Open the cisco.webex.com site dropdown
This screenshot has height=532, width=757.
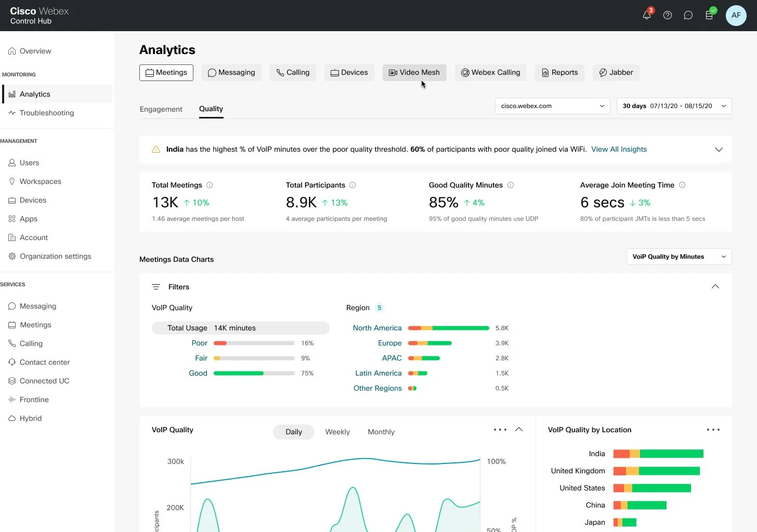(x=553, y=106)
